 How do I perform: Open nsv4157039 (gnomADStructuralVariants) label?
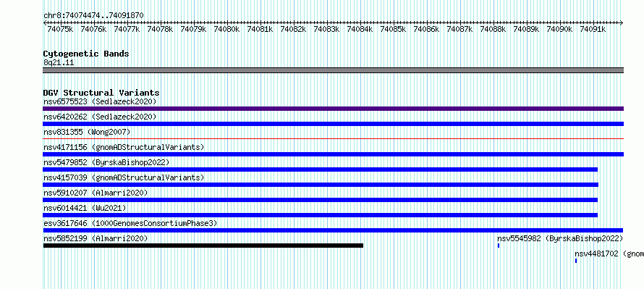point(124,177)
